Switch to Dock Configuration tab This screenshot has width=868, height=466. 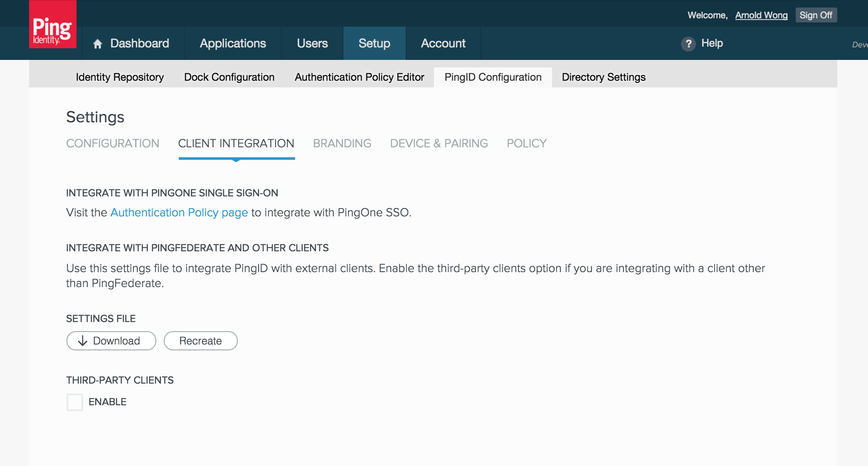point(229,77)
